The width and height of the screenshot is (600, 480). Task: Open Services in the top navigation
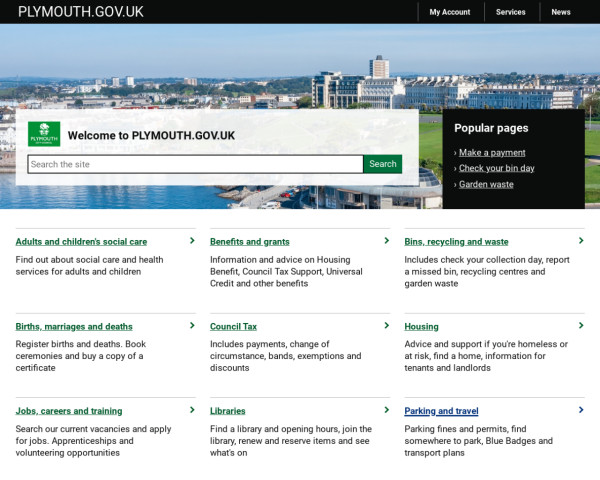pyautogui.click(x=510, y=12)
